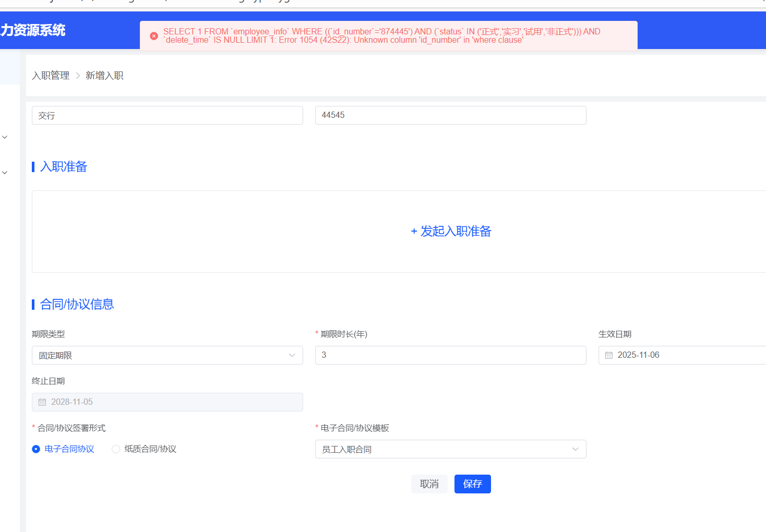The height and width of the screenshot is (532, 766).
Task: Open the 生效日期 date picker showing 2025-11-06
Action: [x=682, y=355]
